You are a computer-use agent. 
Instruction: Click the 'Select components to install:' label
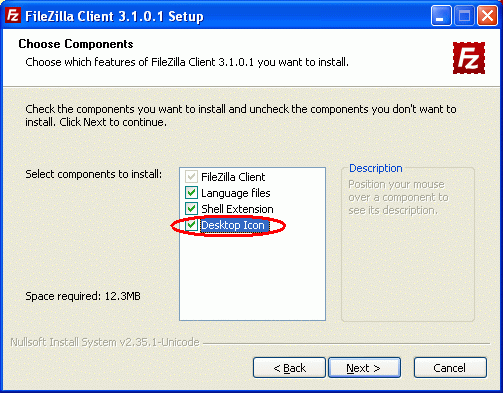pos(94,174)
